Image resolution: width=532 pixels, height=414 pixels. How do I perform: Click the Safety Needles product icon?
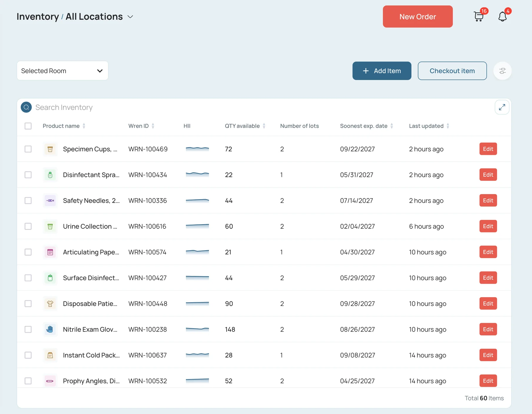50,200
